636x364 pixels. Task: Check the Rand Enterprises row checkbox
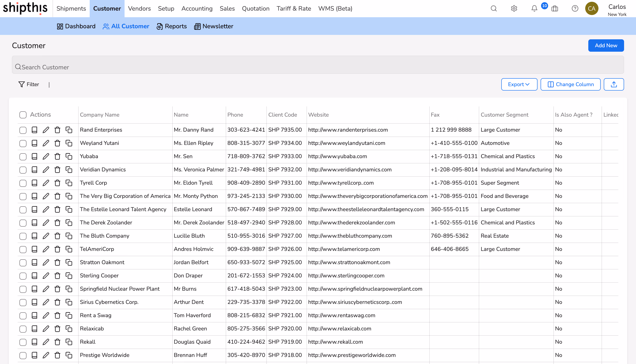[x=23, y=130]
